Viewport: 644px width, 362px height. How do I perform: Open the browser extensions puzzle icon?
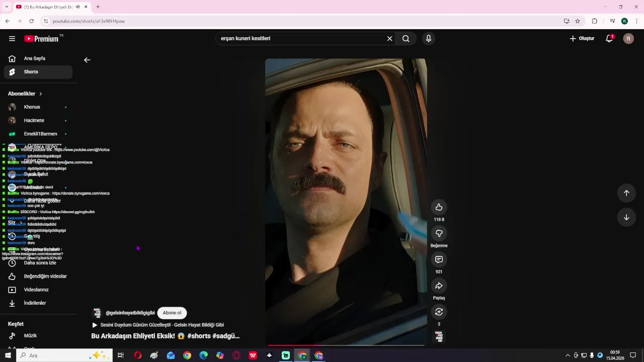595,21
